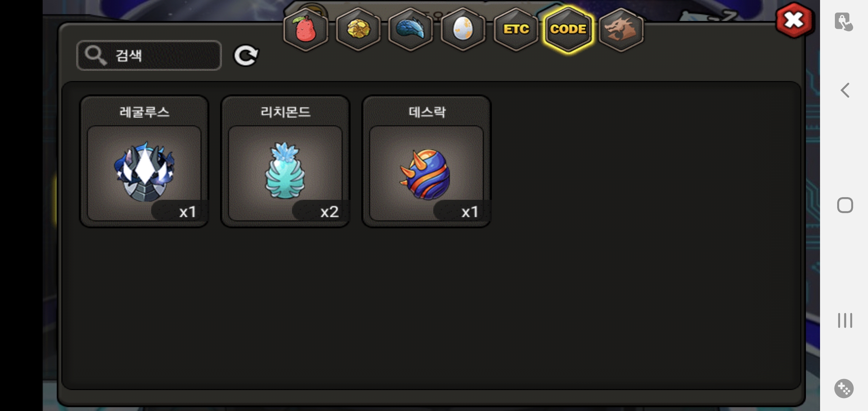Click the magnifying glass search icon
The width and height of the screenshot is (868, 411).
[95, 56]
